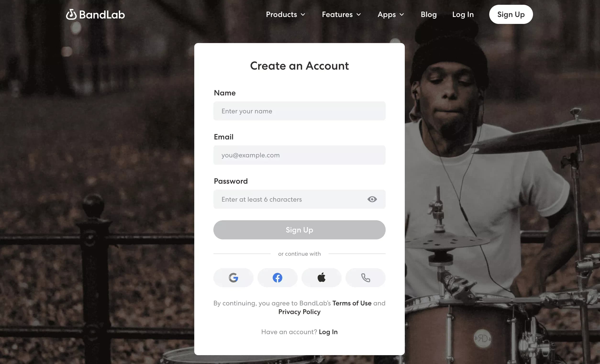The image size is (600, 364).
Task: Click the Products chevron arrow
Action: tap(303, 15)
